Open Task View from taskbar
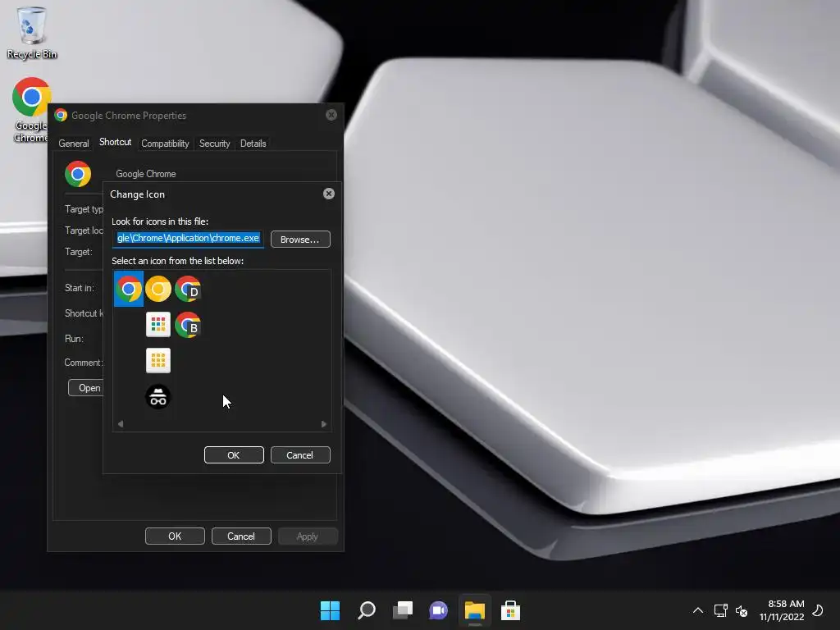Viewport: 840px width, 630px height. pos(403,610)
